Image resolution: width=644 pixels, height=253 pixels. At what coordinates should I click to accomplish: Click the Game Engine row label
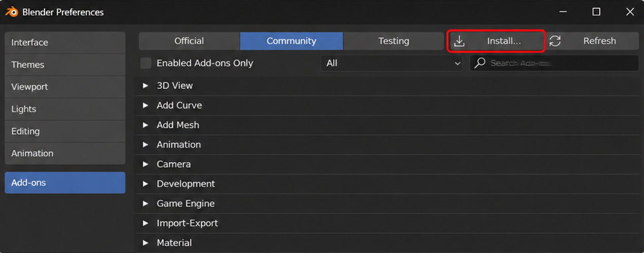186,203
